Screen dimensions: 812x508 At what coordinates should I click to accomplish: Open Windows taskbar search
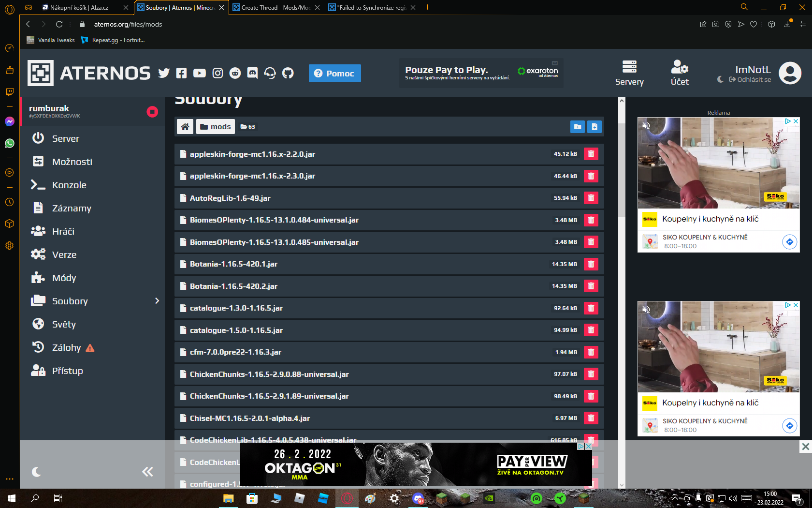[x=35, y=498]
